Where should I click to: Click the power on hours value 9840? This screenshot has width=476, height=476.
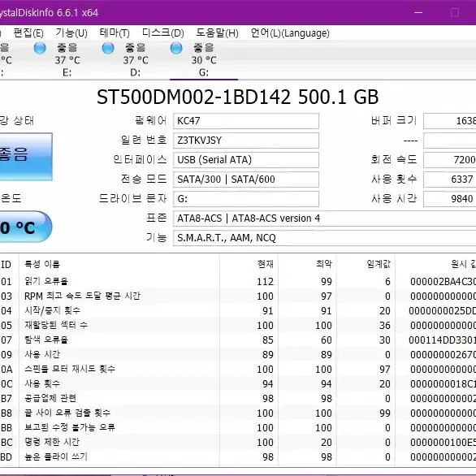click(x=449, y=199)
